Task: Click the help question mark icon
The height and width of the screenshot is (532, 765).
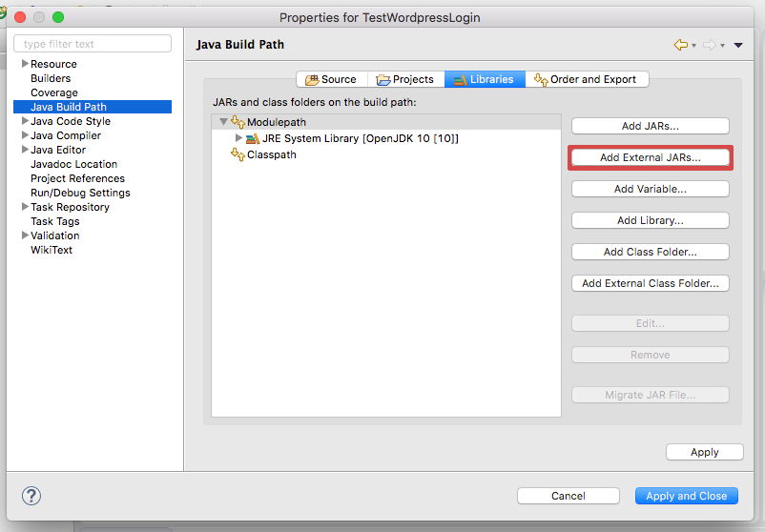Action: [x=31, y=496]
